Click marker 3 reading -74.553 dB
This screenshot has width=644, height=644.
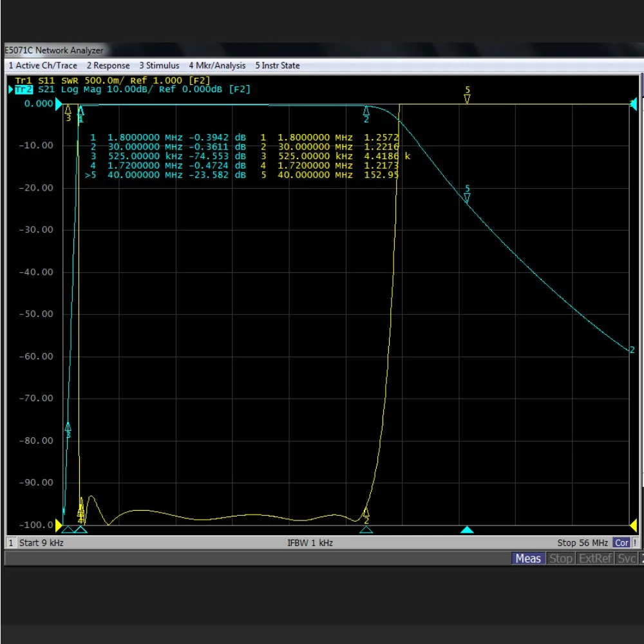coord(217,156)
